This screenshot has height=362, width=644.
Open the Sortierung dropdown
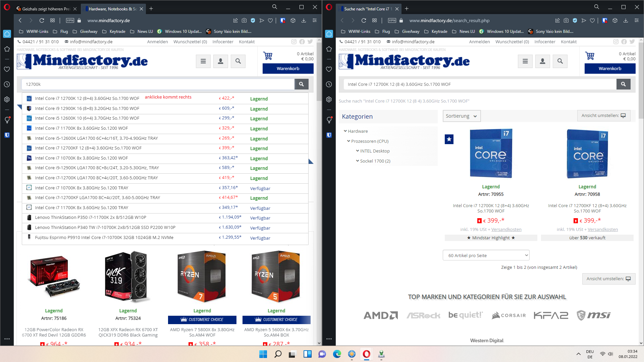[x=461, y=116]
